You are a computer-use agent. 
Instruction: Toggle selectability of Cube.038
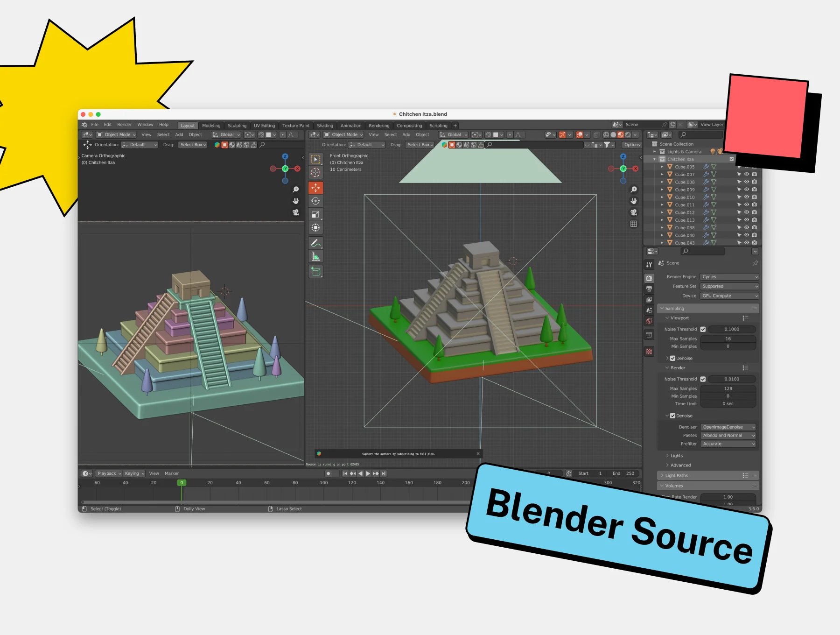pos(739,228)
